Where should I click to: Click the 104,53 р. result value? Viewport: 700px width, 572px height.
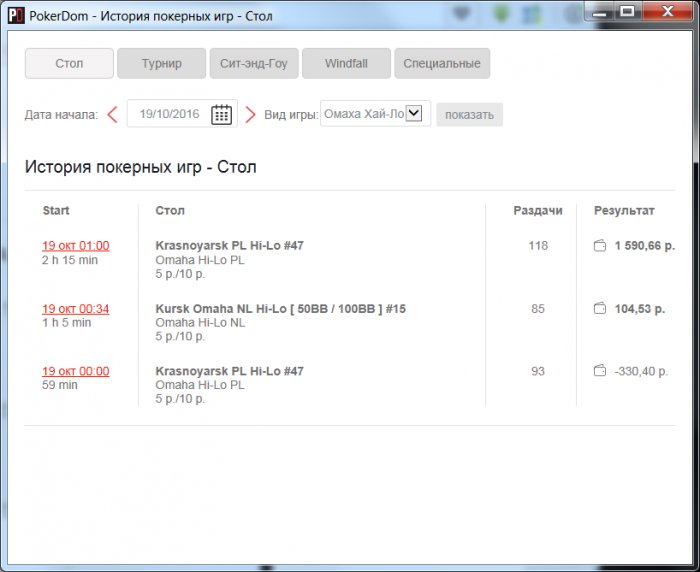pyautogui.click(x=640, y=309)
